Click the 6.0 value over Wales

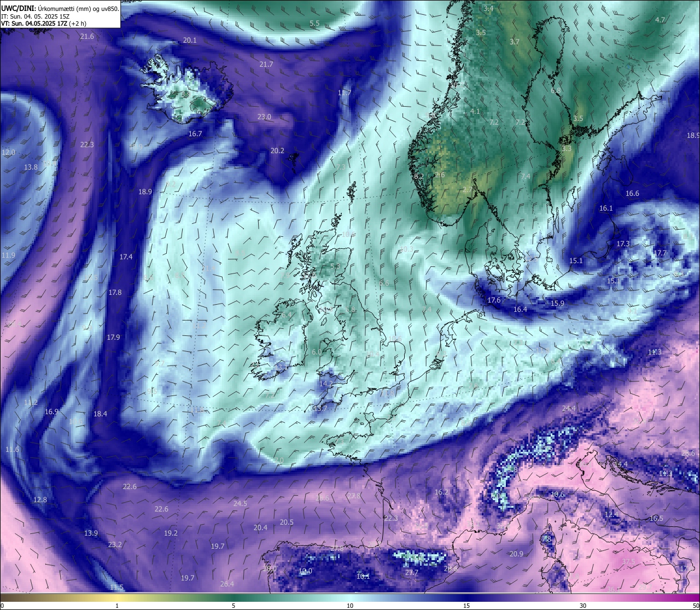[317, 352]
